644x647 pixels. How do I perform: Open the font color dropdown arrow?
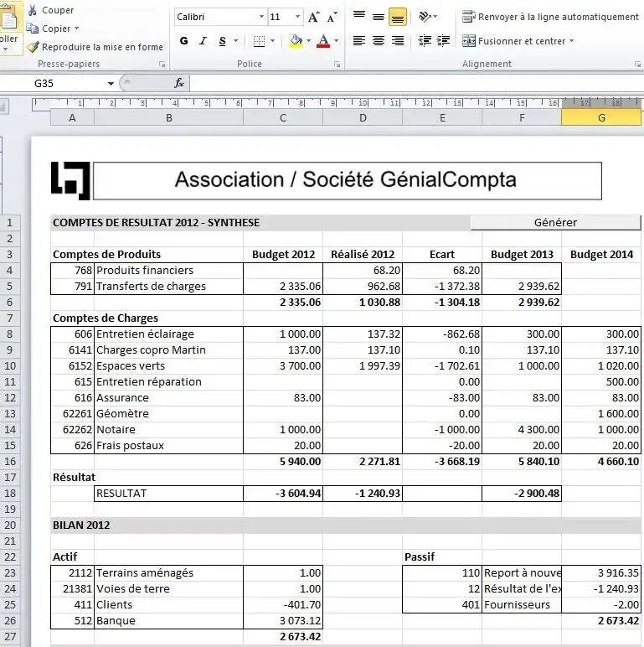coord(337,41)
